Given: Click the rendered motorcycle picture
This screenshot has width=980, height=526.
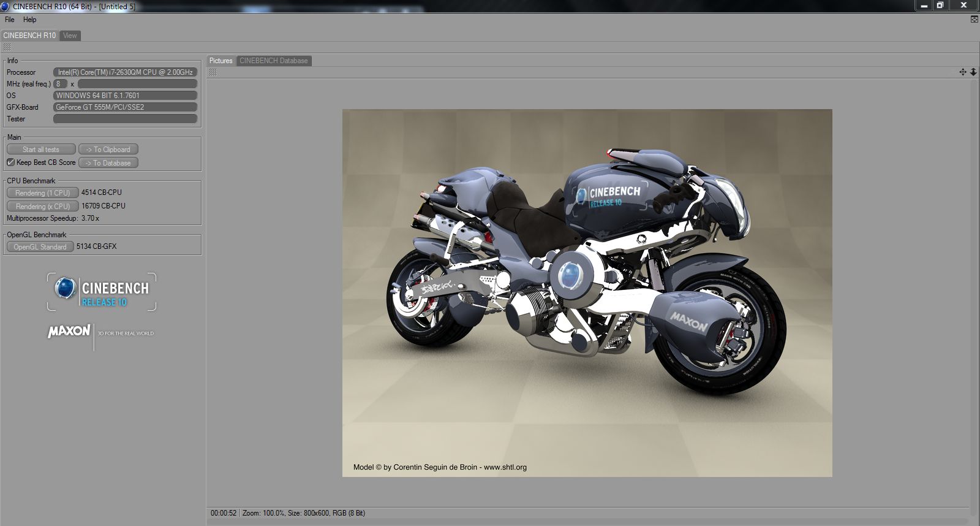Looking at the screenshot, I should [x=587, y=293].
